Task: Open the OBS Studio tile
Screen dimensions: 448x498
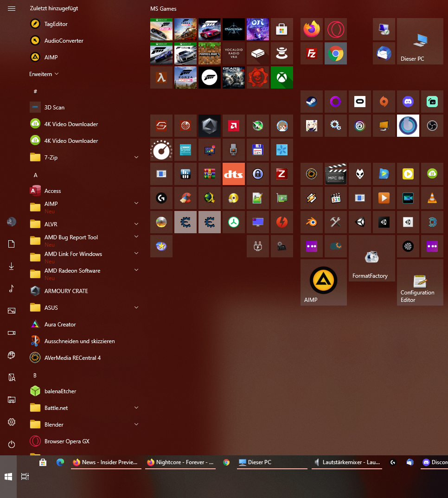Action: coord(432,126)
